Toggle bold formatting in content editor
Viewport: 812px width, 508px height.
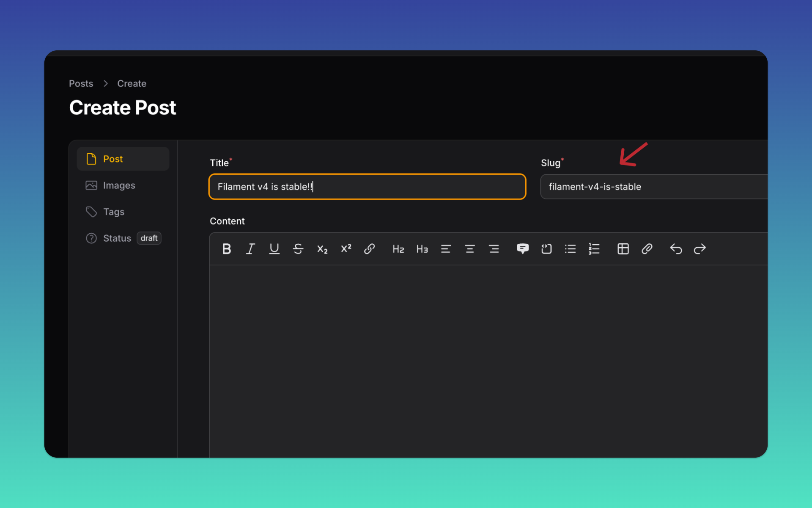(227, 249)
